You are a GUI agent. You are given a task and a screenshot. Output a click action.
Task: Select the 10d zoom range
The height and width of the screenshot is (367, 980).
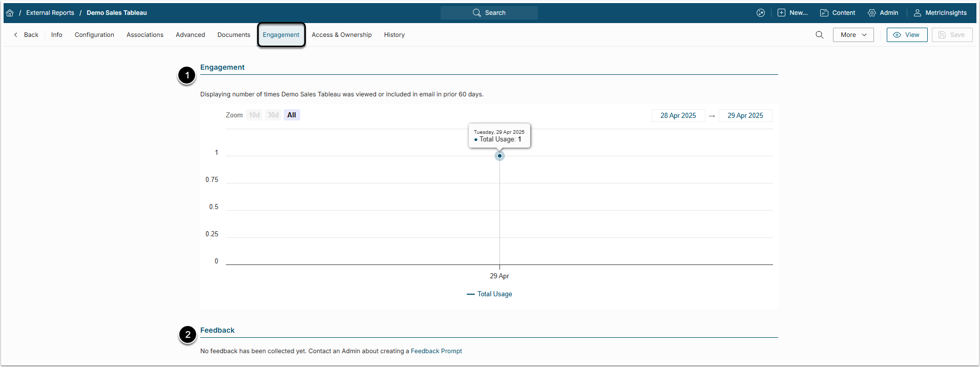pos(254,115)
